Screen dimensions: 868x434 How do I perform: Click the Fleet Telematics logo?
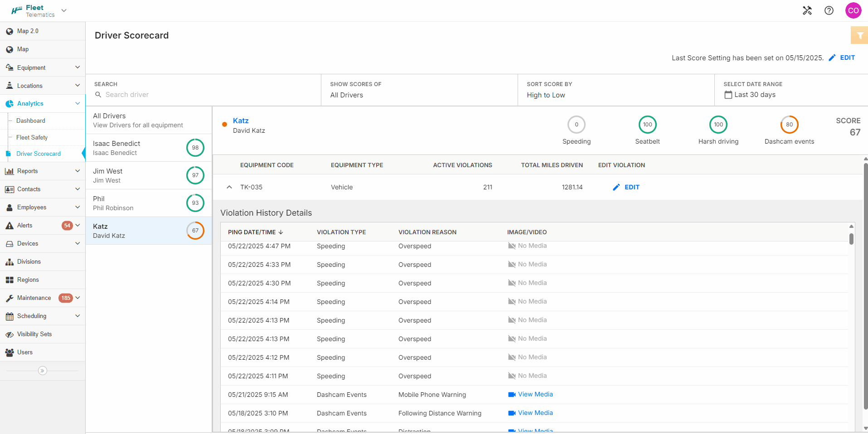point(33,11)
